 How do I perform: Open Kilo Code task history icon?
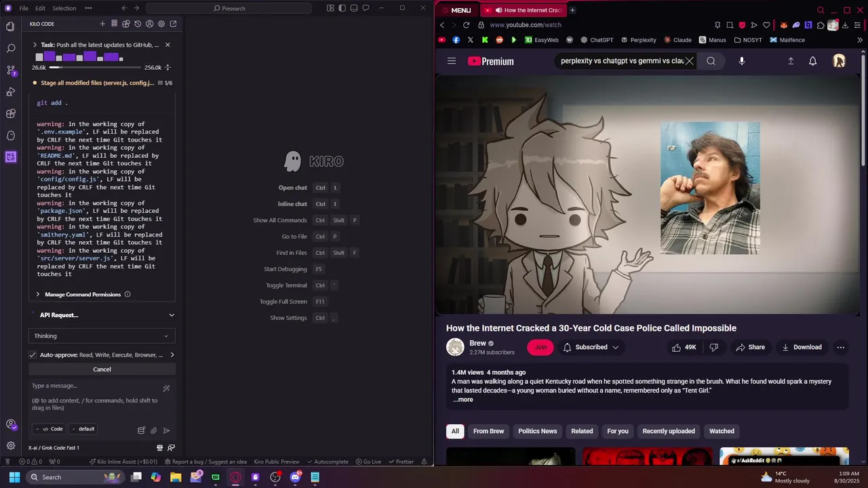tap(138, 24)
